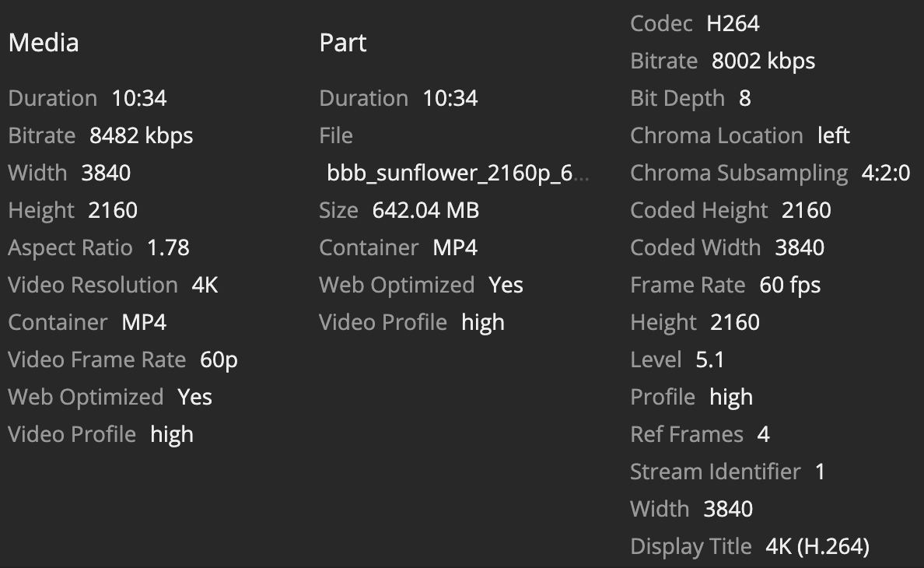Select the Video Resolution 4K value
Viewport: 924px width, 568px height.
click(205, 285)
